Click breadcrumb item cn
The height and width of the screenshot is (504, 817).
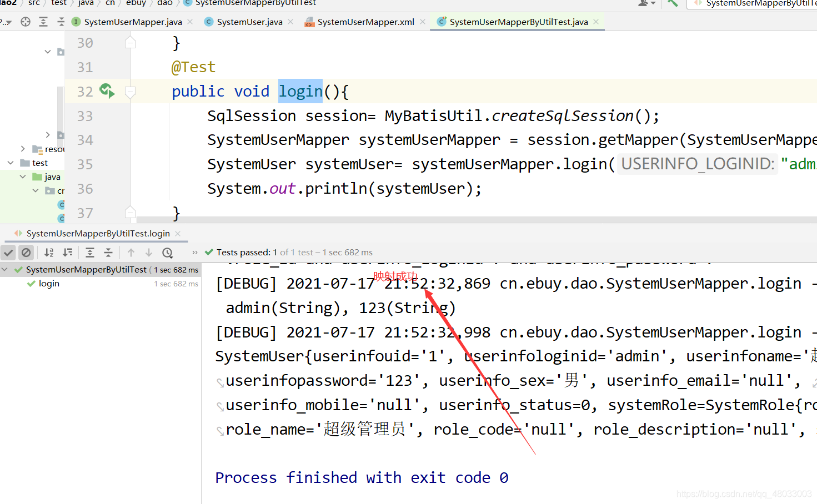coord(111,3)
